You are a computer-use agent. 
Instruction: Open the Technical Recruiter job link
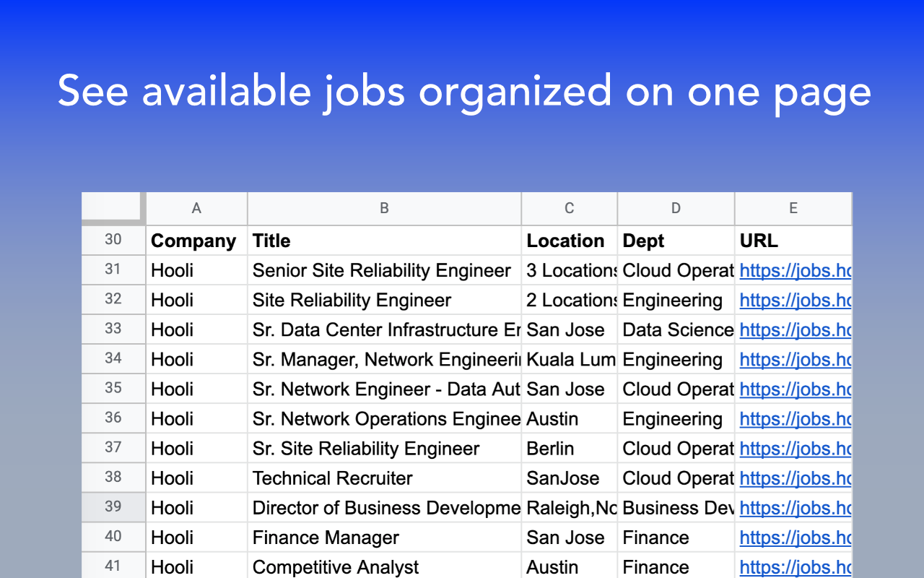click(x=796, y=478)
